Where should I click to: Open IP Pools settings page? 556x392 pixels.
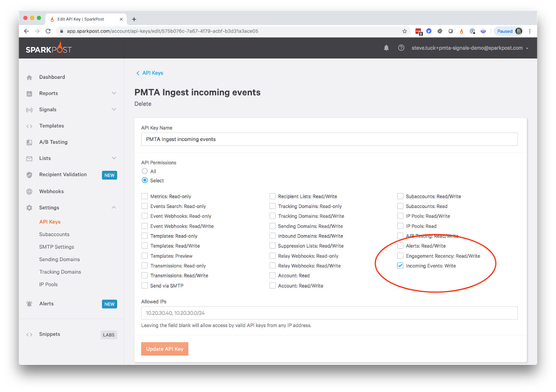(48, 284)
